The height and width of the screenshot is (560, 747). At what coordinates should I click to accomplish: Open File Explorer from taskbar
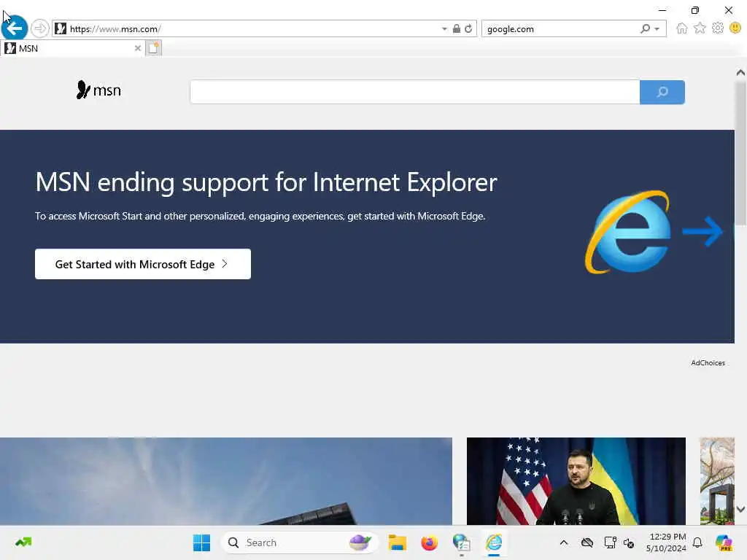(397, 542)
